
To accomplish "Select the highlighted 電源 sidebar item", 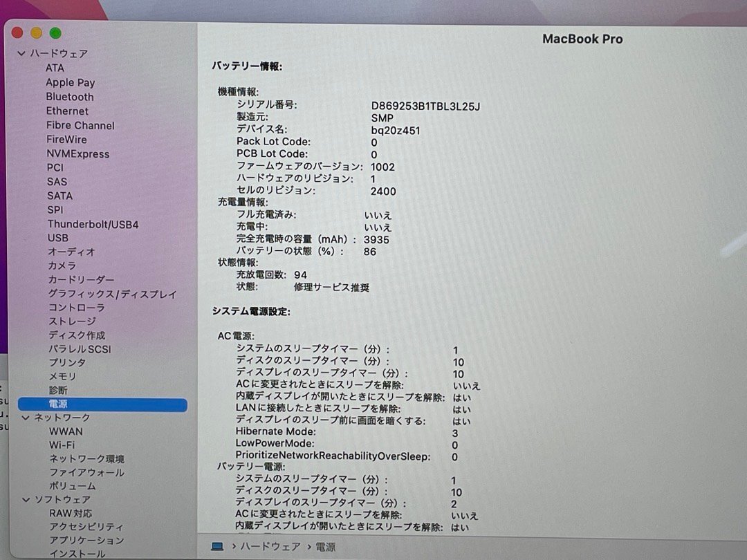I will click(x=102, y=404).
